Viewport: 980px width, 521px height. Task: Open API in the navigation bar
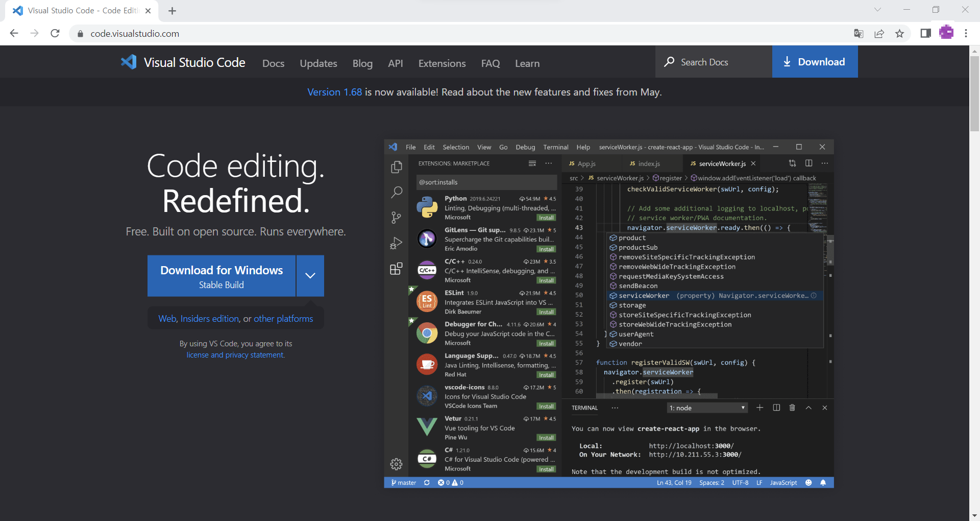(395, 63)
